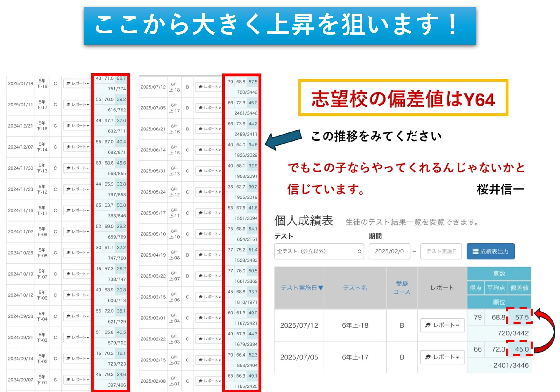Viewport: 560px width, 392px height.
Task: Click the start date field 2025/02/0
Action: tap(389, 251)
